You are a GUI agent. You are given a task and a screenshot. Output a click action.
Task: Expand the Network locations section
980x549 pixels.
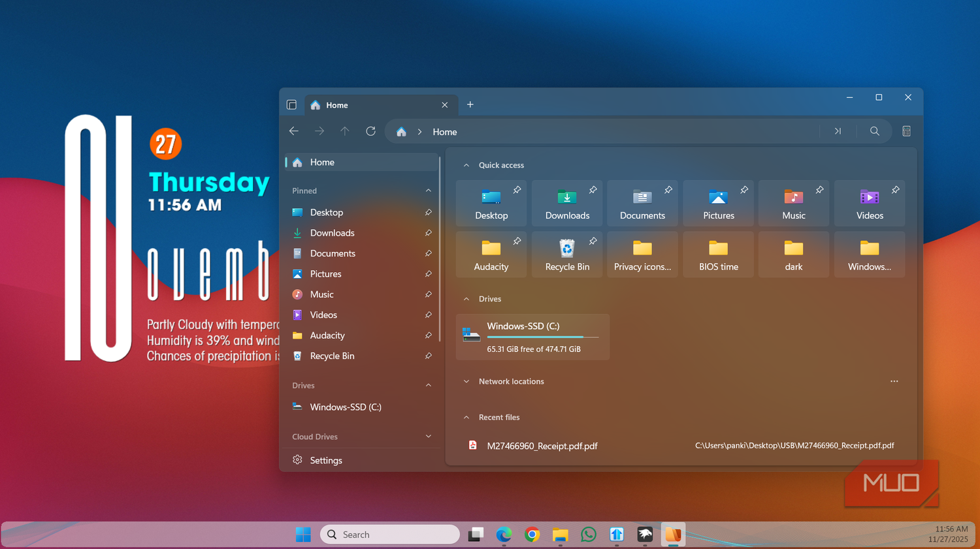point(466,381)
